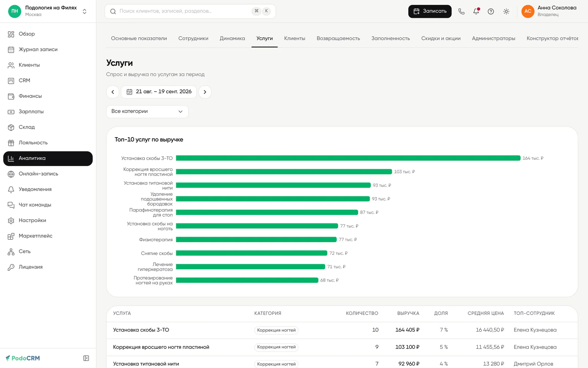Viewport: 588px width, 368px height.
Task: Expand the Подология на Филях branch switcher
Action: 85,11
